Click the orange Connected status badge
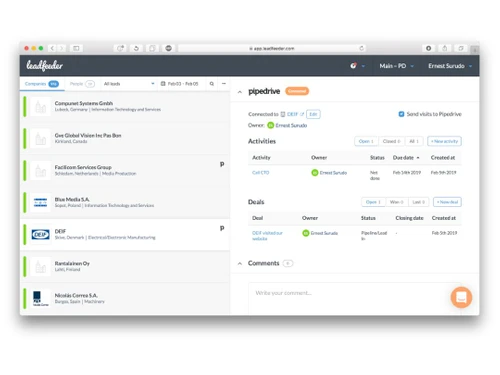This screenshot has width=500, height=375. 297,91
